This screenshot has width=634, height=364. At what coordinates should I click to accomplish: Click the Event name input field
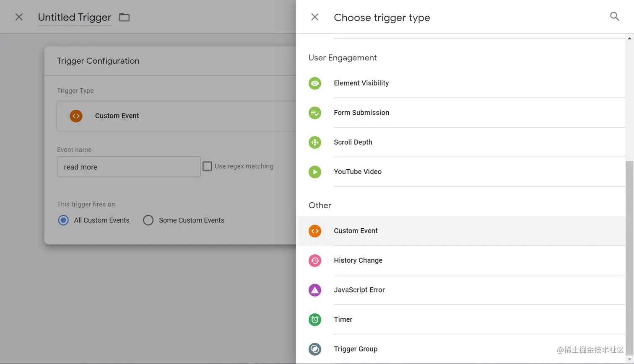point(128,167)
